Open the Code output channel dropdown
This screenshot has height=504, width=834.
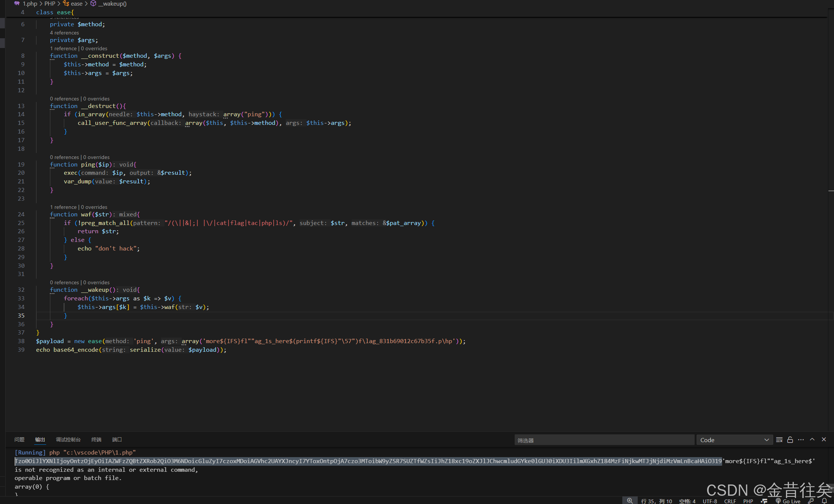[x=734, y=440]
